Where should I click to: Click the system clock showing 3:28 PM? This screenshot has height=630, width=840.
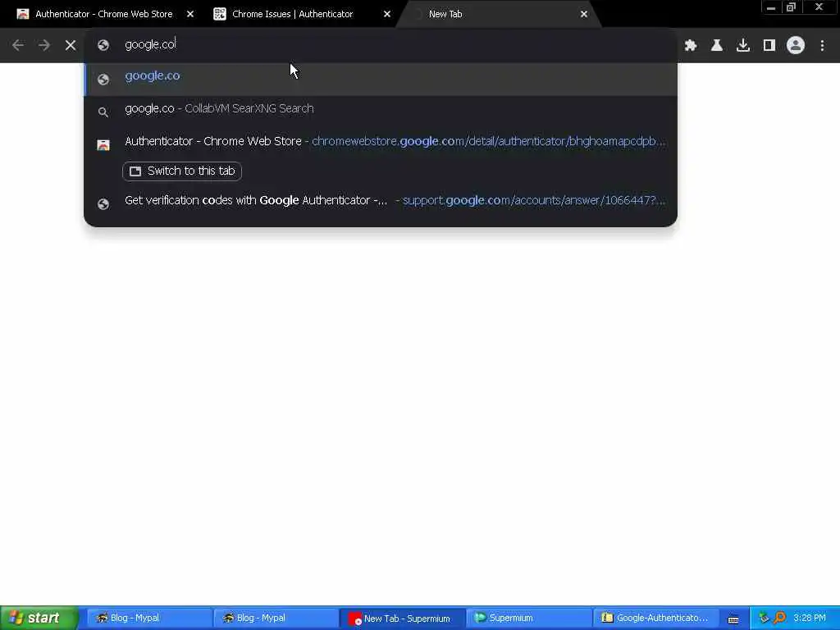click(x=810, y=618)
